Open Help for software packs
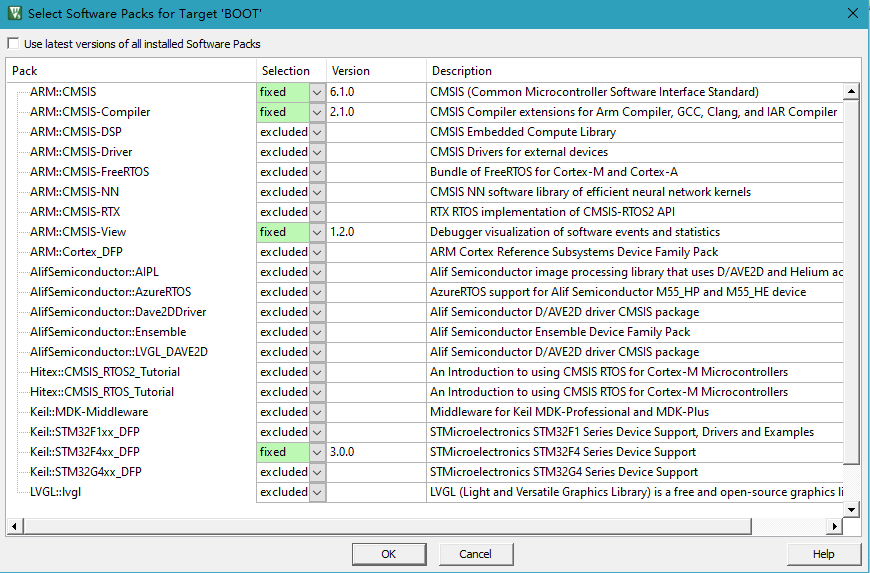870x573 pixels. click(x=823, y=554)
